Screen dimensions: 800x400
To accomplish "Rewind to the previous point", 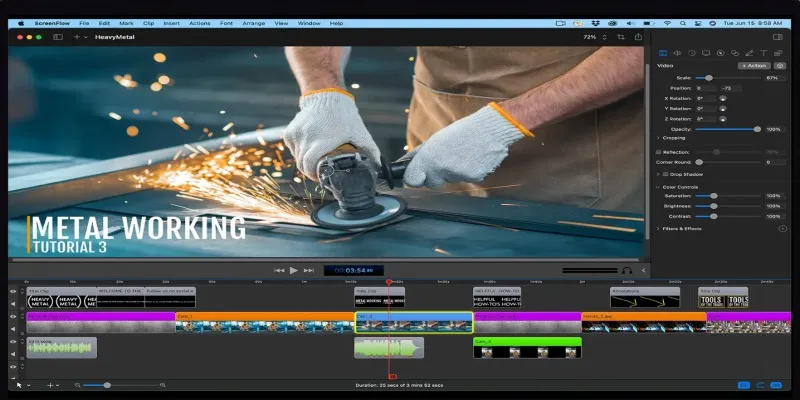I will coord(279,270).
